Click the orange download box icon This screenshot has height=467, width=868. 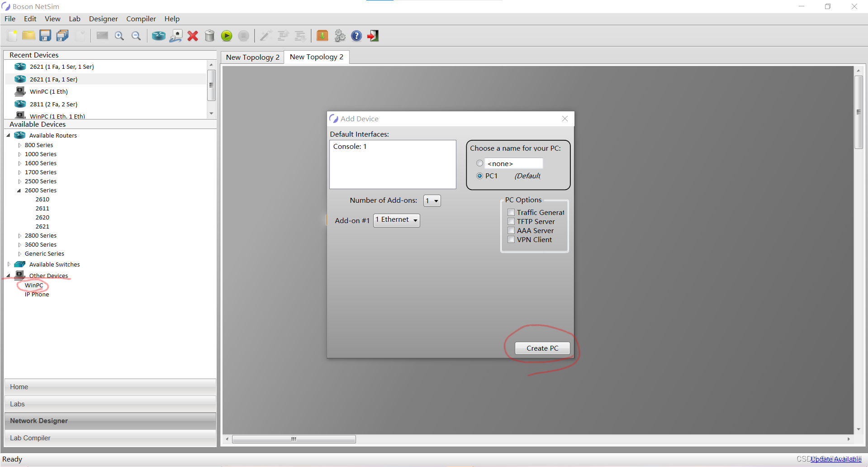(322, 36)
